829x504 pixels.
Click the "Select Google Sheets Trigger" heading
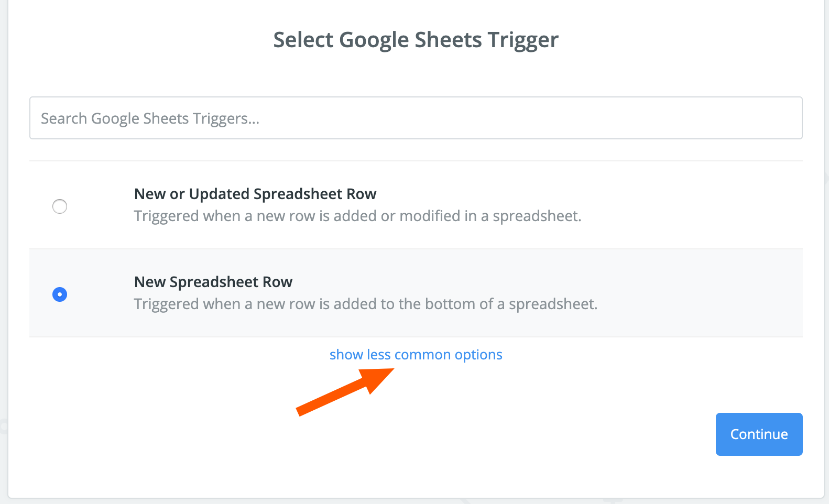point(416,40)
